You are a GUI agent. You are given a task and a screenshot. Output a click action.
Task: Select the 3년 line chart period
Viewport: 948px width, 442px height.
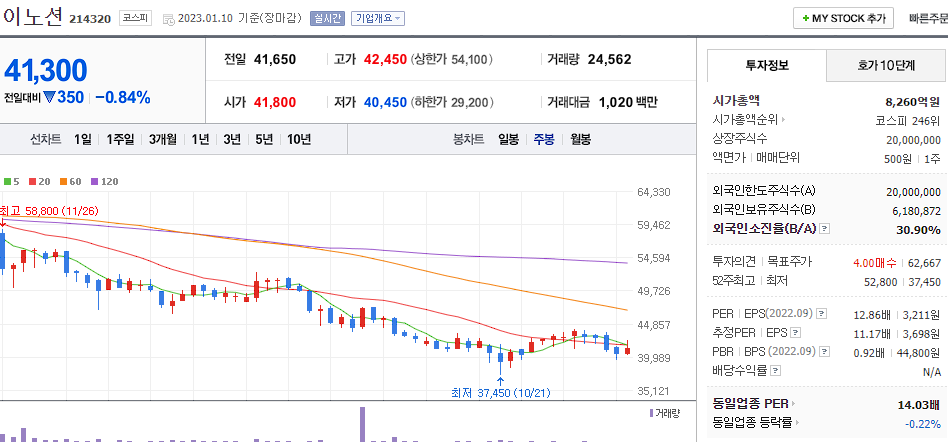tap(232, 140)
